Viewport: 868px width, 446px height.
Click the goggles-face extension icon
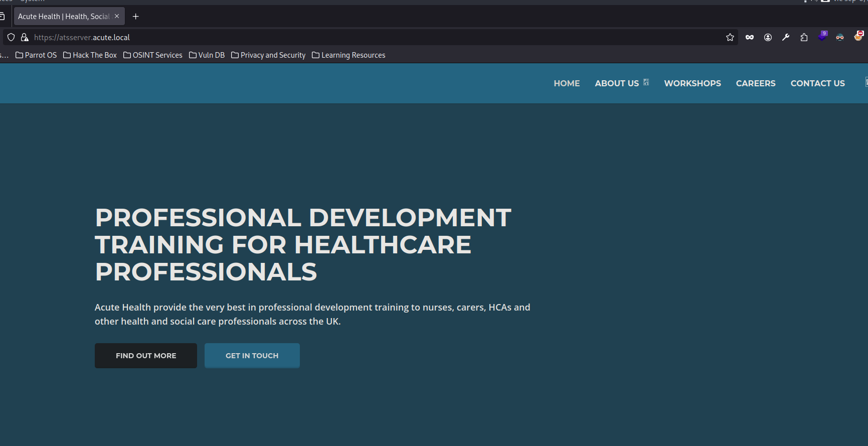coord(840,37)
